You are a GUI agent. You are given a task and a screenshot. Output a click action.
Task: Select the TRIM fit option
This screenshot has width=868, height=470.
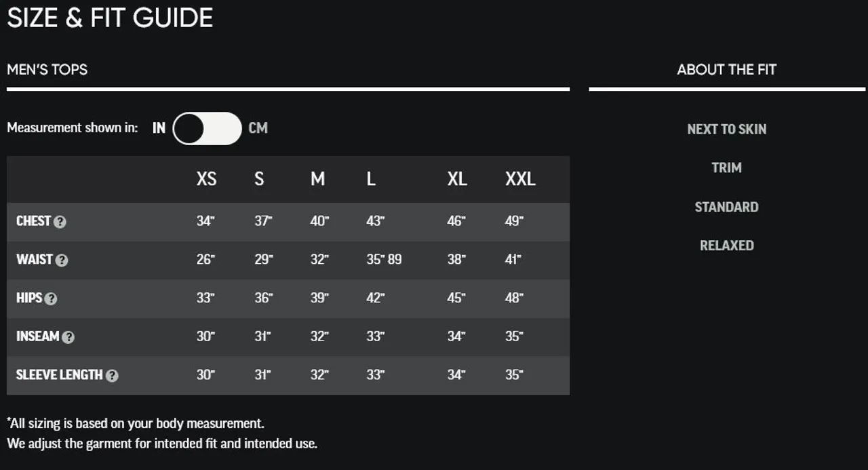click(x=727, y=168)
